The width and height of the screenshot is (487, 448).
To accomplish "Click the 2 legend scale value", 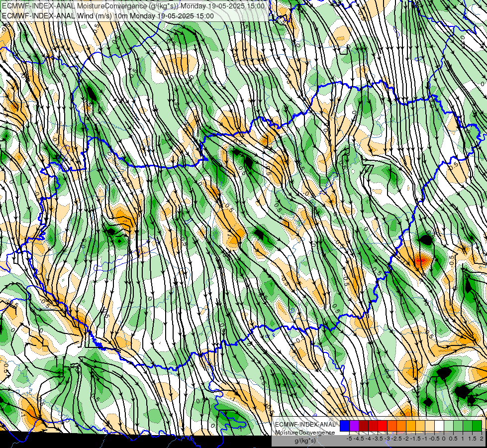I will 482,439.
